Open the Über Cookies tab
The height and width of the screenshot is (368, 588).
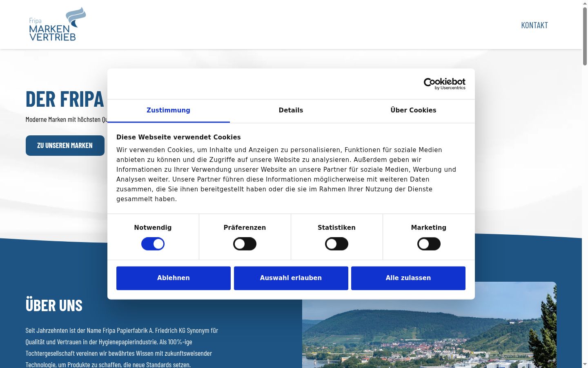click(413, 110)
